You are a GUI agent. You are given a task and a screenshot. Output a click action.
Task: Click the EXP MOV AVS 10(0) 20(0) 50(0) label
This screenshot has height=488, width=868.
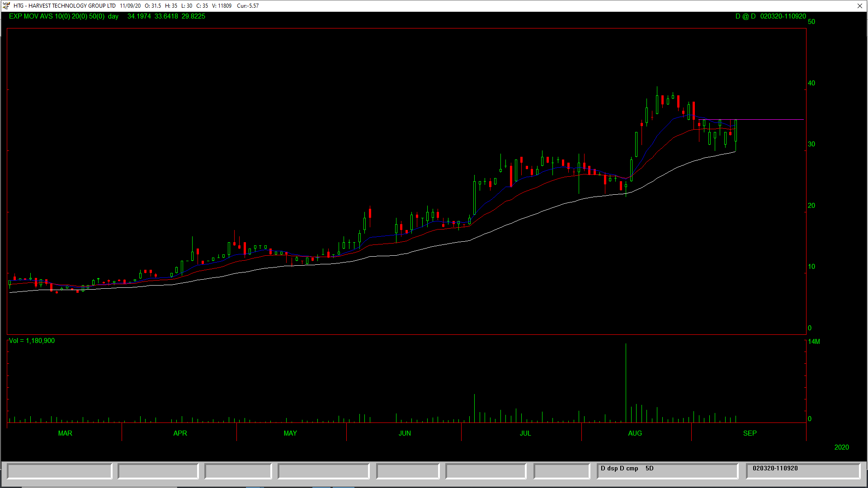pos(57,16)
